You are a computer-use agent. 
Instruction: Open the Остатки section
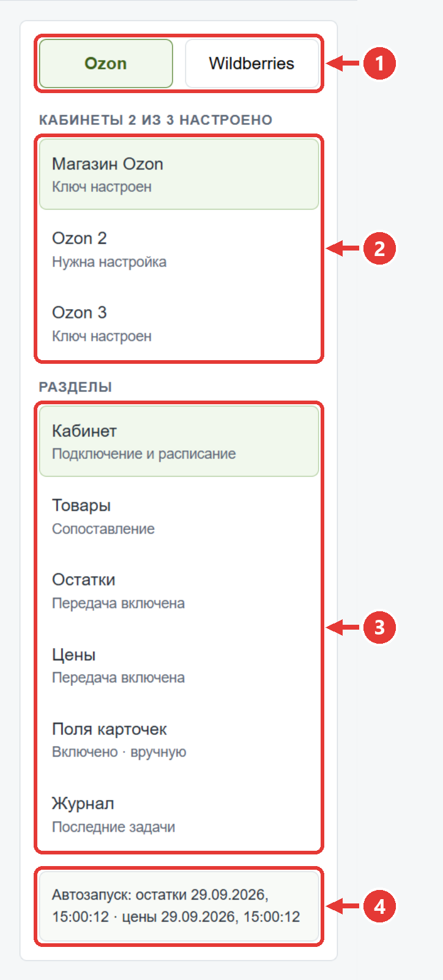pos(179,591)
